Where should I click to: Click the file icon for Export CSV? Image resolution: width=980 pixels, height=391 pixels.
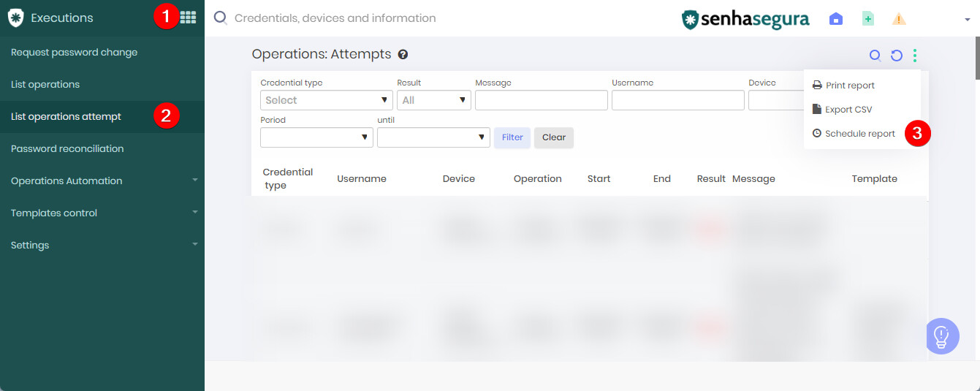817,110
